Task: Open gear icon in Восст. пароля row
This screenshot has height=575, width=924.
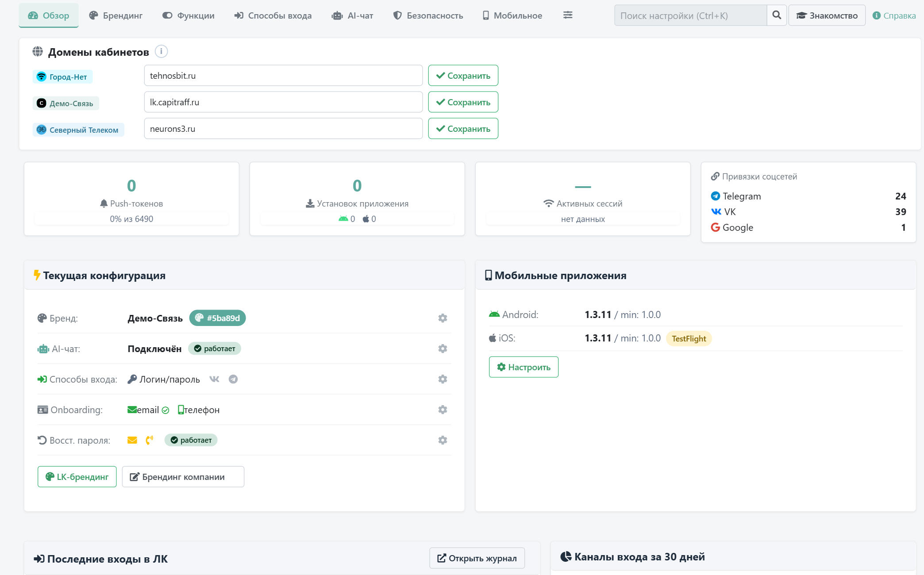Action: [x=443, y=440]
